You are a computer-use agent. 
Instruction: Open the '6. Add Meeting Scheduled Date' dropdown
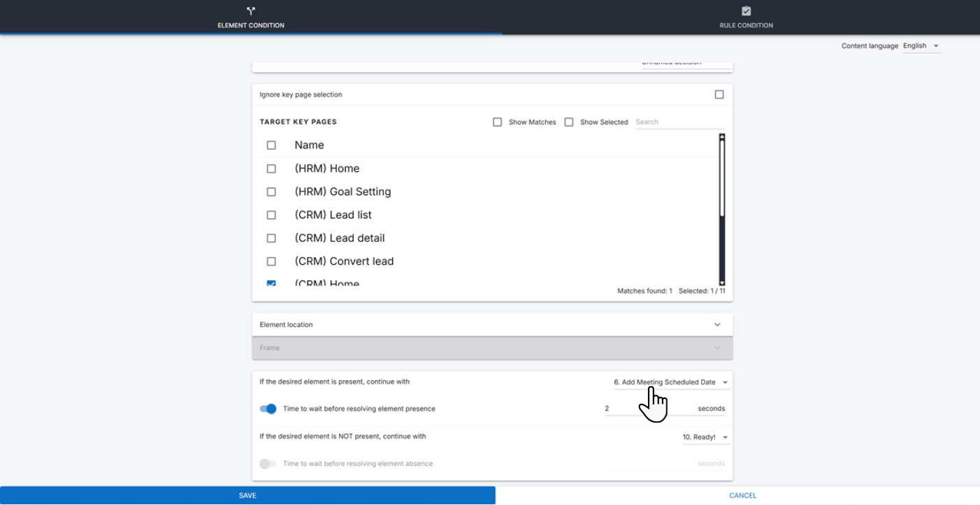click(x=670, y=383)
